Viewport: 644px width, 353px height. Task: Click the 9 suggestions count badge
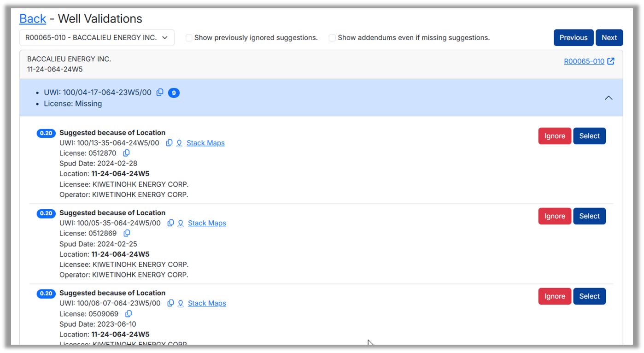coord(174,93)
